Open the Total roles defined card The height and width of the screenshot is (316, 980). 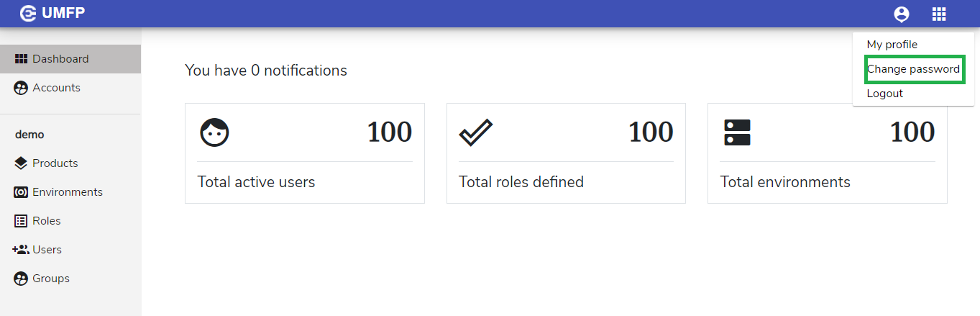(x=566, y=153)
